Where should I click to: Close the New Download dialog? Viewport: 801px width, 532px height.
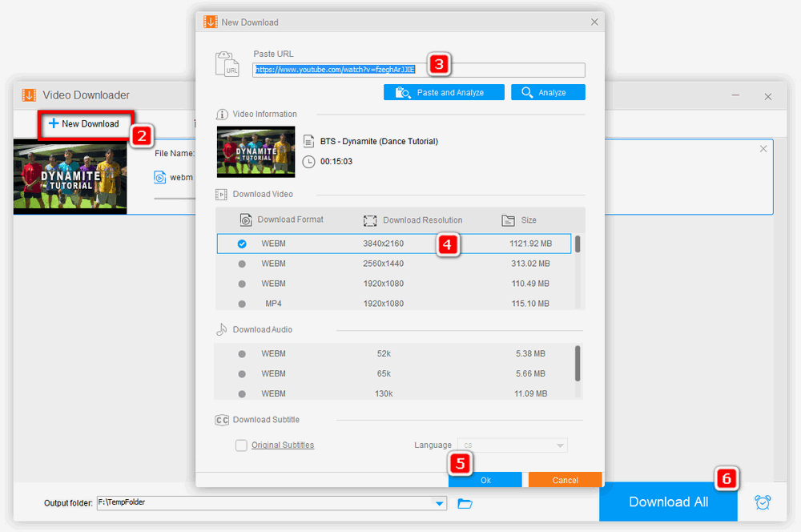(x=594, y=22)
